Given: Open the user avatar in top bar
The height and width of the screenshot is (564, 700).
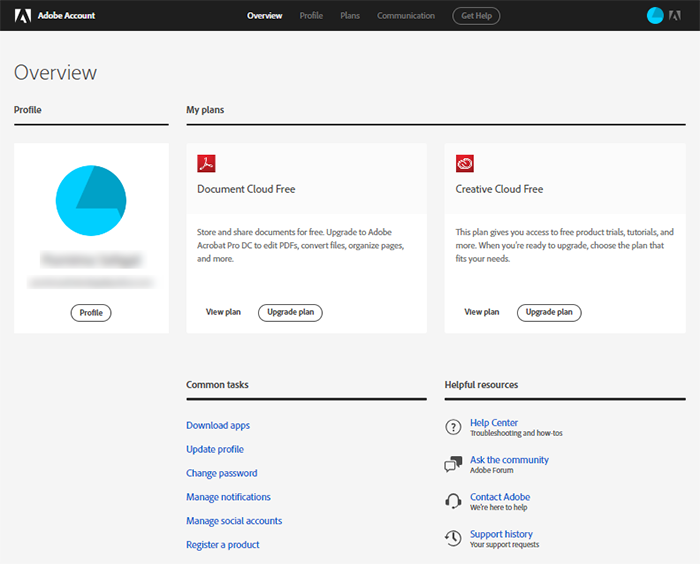Looking at the screenshot, I should click(x=655, y=15).
